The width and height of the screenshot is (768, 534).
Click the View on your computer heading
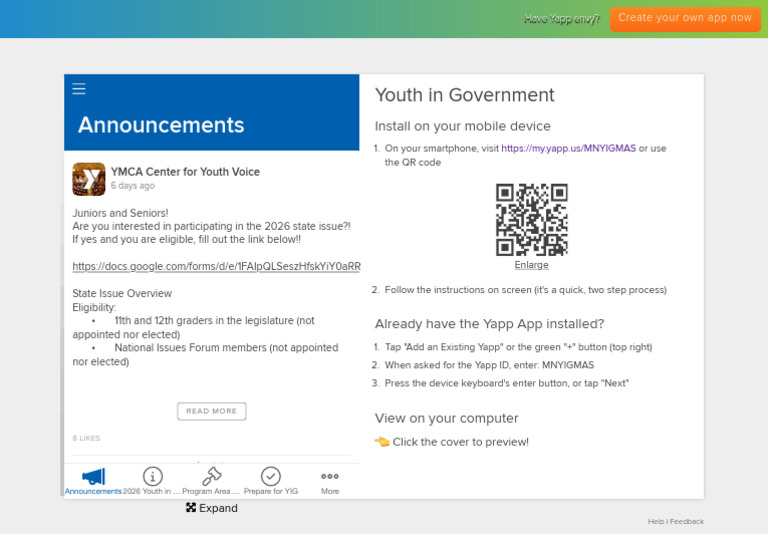tap(447, 418)
